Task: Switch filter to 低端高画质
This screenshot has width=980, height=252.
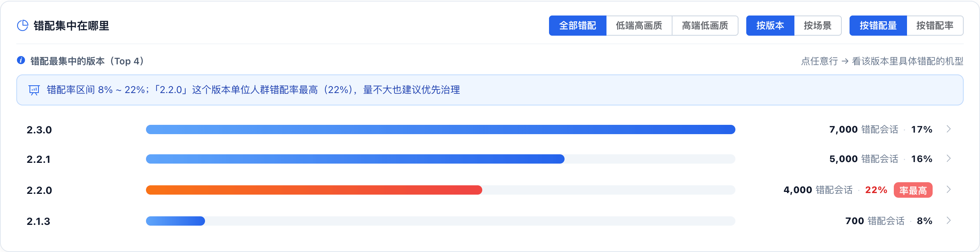Action: click(x=639, y=26)
